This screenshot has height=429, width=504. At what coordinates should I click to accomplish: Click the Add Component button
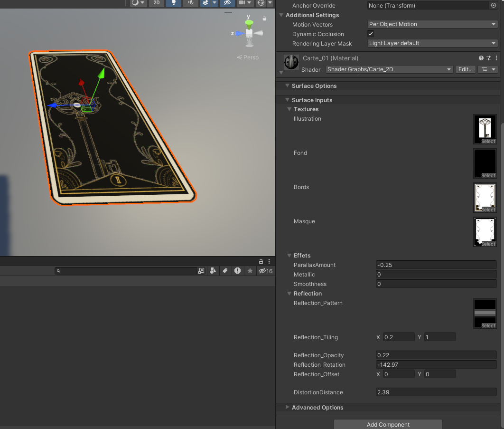click(x=388, y=424)
